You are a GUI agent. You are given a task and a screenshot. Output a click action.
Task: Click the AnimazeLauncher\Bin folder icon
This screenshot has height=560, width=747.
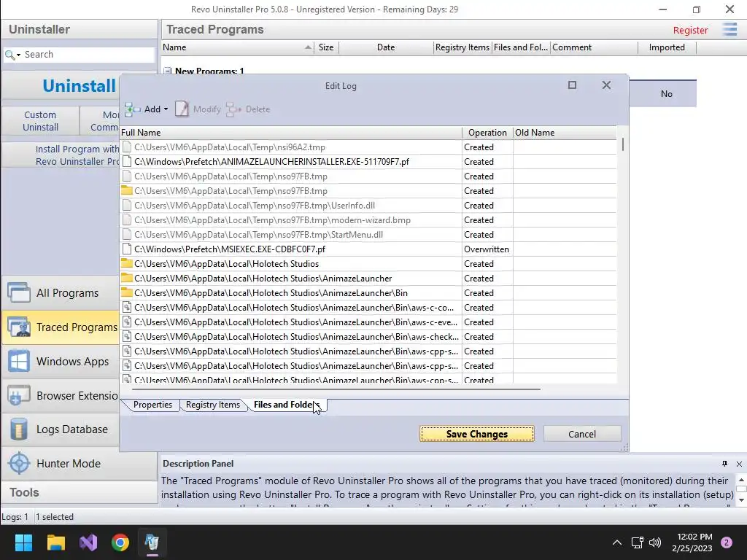tap(127, 292)
